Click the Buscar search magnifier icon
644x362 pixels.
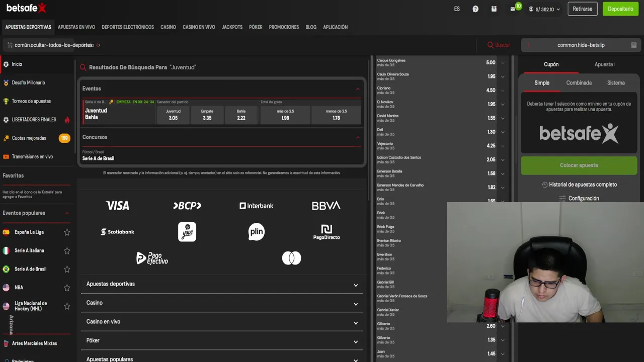click(491, 45)
